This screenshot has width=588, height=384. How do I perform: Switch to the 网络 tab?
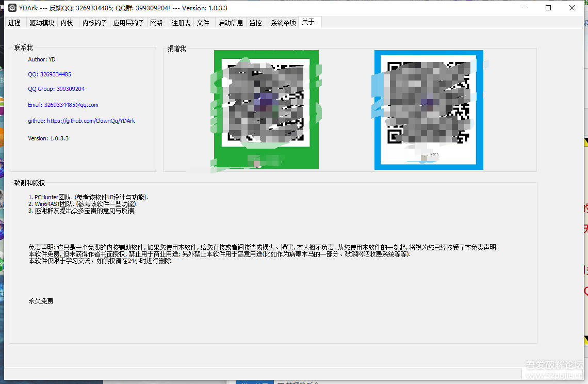(156, 23)
